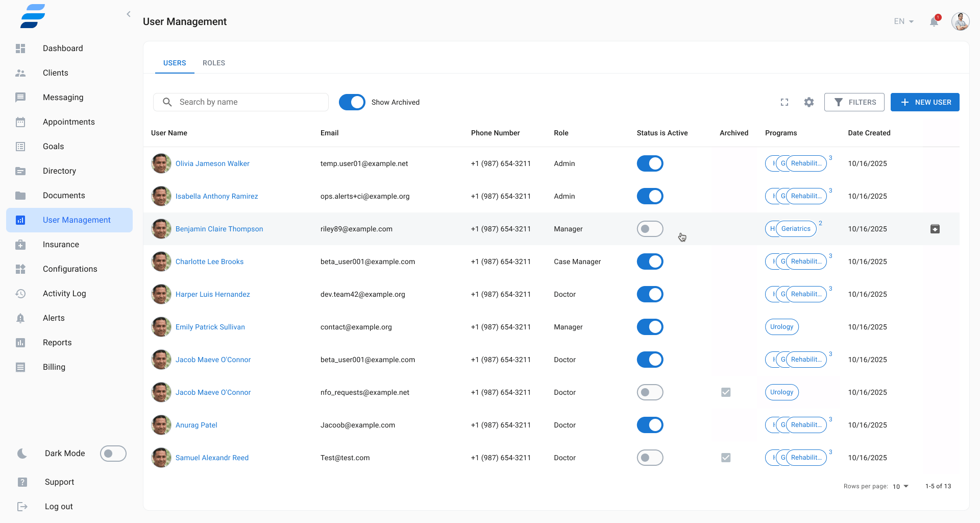Image resolution: width=980 pixels, height=523 pixels.
Task: Uncheck Archived checkbox for Samuel Alexandr Reed
Action: pos(726,458)
